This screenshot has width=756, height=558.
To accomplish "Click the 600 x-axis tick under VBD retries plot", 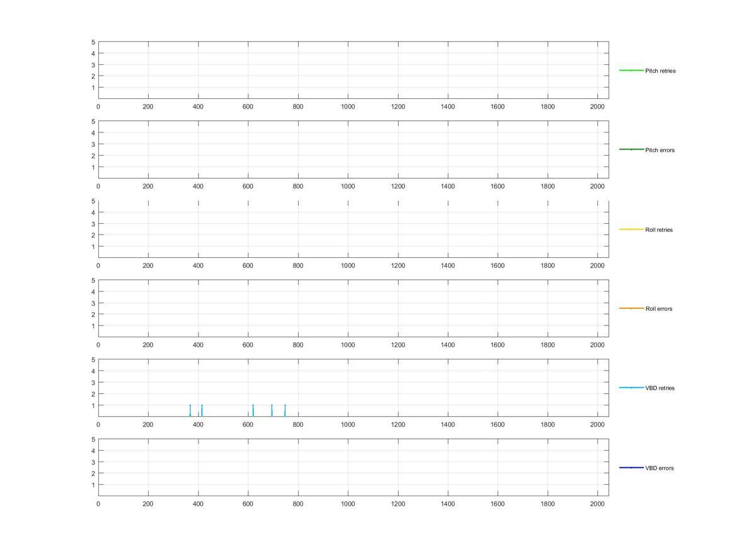I will coord(248,425).
